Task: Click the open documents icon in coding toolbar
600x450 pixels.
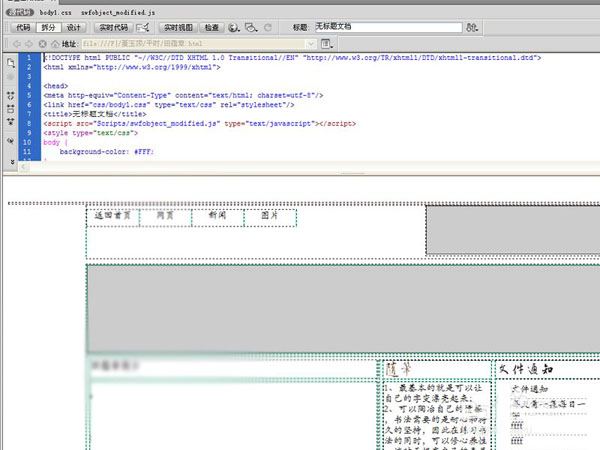Action: coord(11,63)
